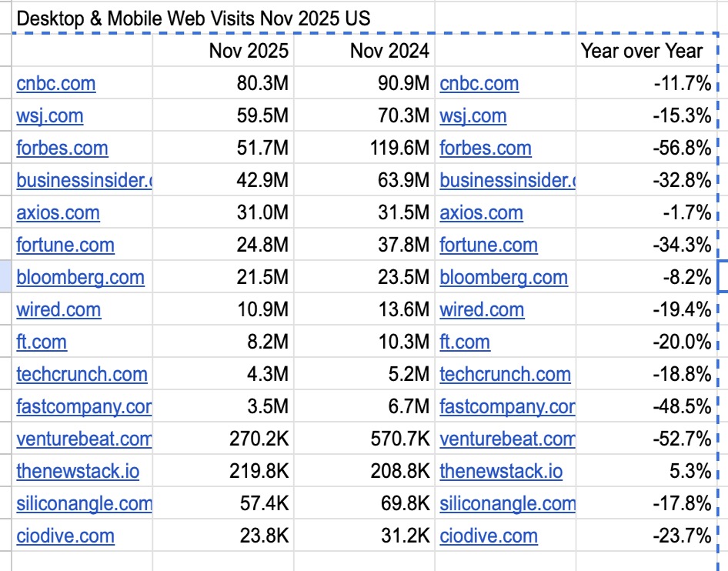The image size is (728, 571).
Task: Open the siliconangle.com link next to -17.8%
Action: [x=507, y=504]
